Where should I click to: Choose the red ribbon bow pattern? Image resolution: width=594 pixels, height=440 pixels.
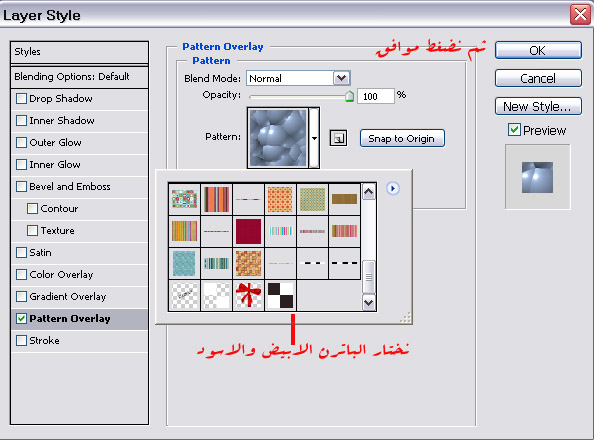click(x=248, y=295)
